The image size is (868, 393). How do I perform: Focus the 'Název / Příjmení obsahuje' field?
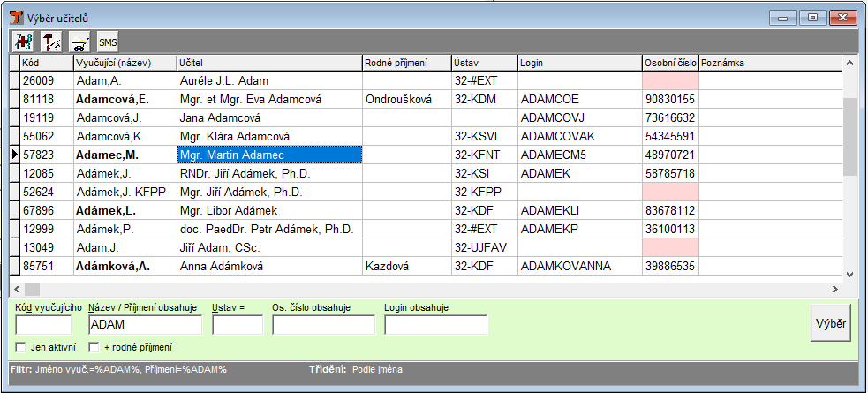[x=145, y=325]
